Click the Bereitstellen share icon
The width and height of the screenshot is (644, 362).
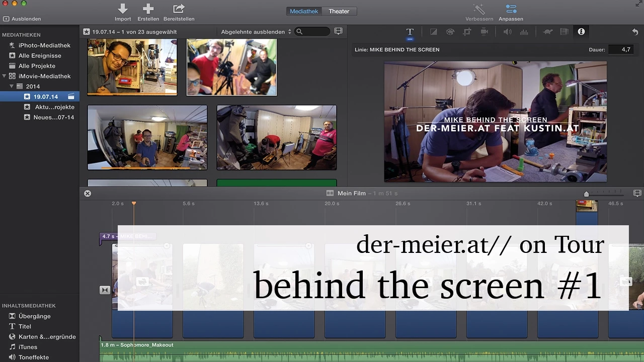[x=179, y=9]
